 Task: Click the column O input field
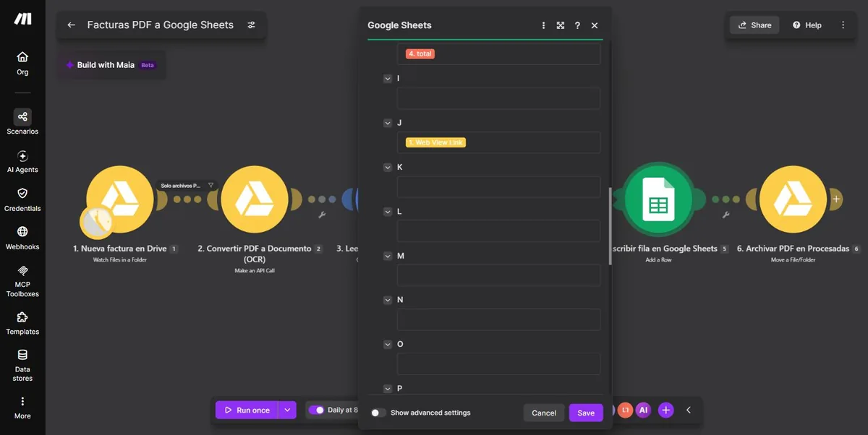click(x=498, y=363)
